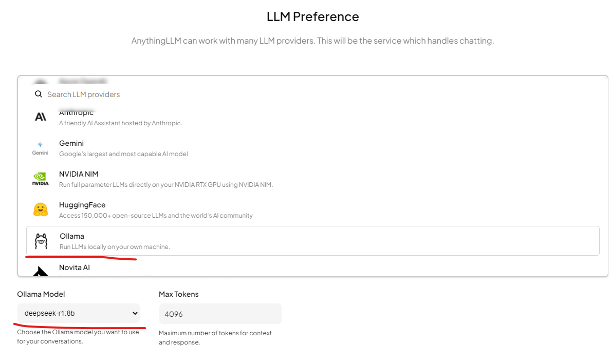
Task: Click the NVIDIA NIM logo
Action: (x=41, y=179)
